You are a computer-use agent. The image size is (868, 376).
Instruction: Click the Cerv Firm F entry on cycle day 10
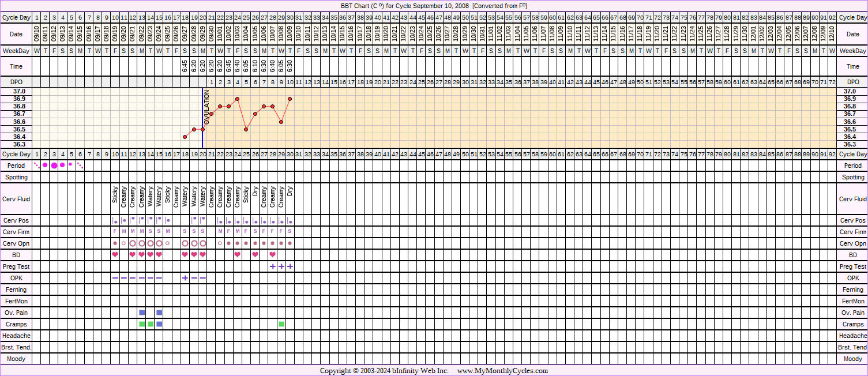[115, 232]
